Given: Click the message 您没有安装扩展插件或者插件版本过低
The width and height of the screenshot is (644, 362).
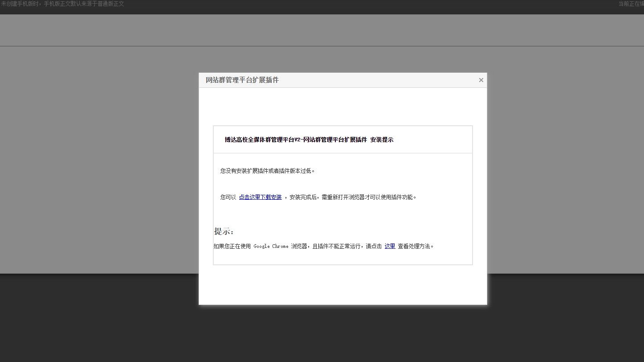Looking at the screenshot, I should click(x=267, y=171).
